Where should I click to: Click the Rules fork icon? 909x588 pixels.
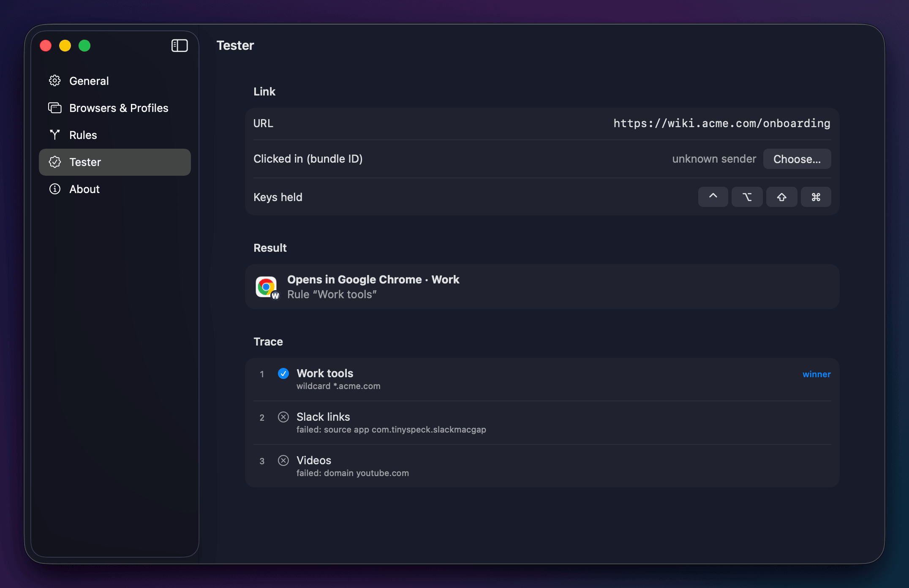pos(55,135)
